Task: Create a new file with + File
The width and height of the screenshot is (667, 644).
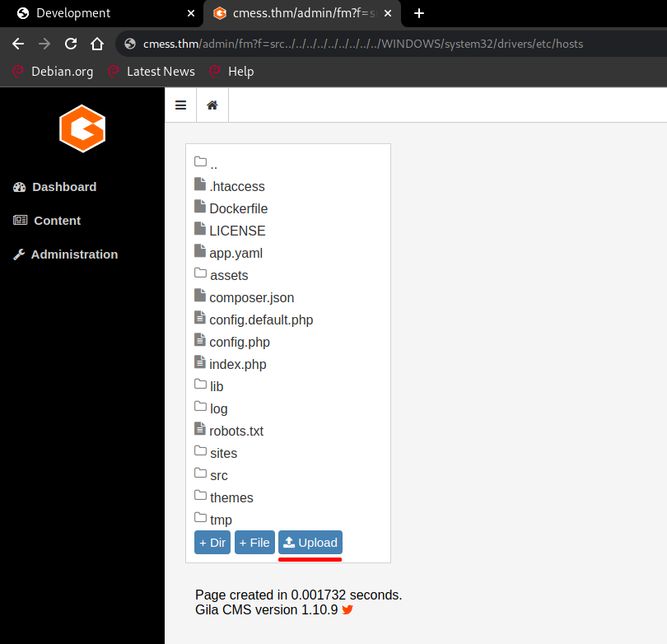Action: [254, 542]
